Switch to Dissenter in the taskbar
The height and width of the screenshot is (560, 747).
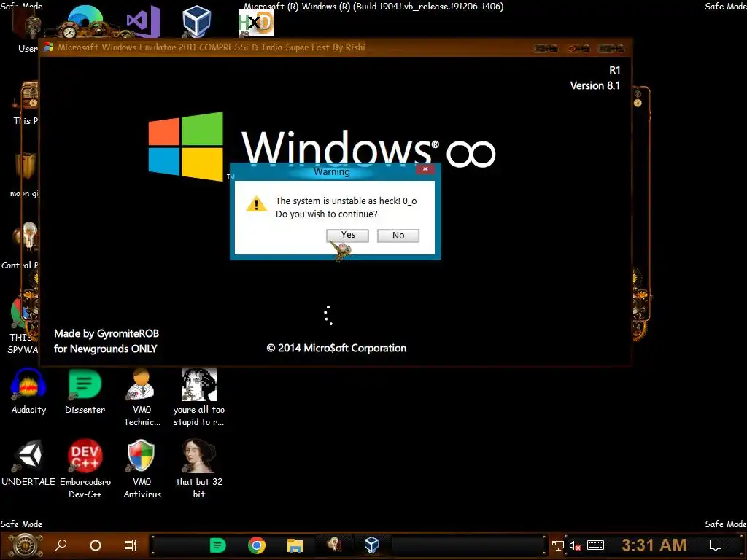click(x=217, y=545)
